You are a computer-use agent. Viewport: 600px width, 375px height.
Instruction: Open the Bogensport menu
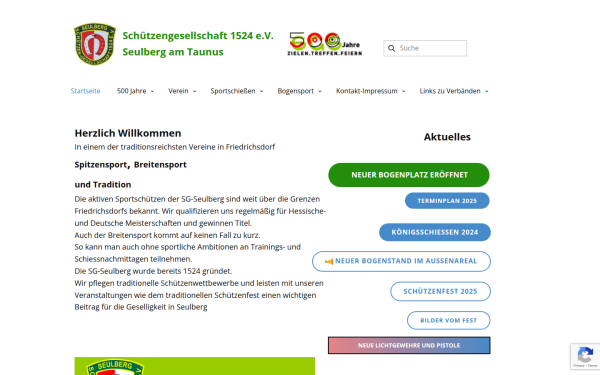click(x=295, y=91)
